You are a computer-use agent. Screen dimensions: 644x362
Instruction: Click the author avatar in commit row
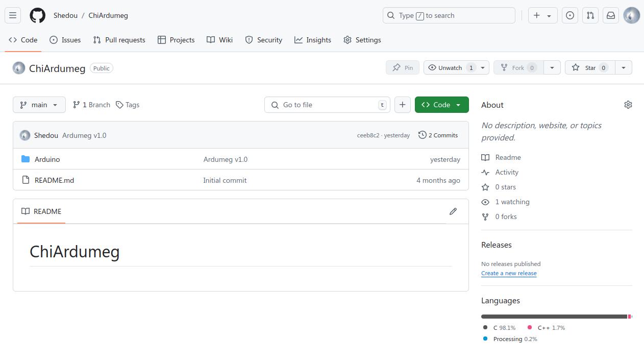[x=25, y=135]
